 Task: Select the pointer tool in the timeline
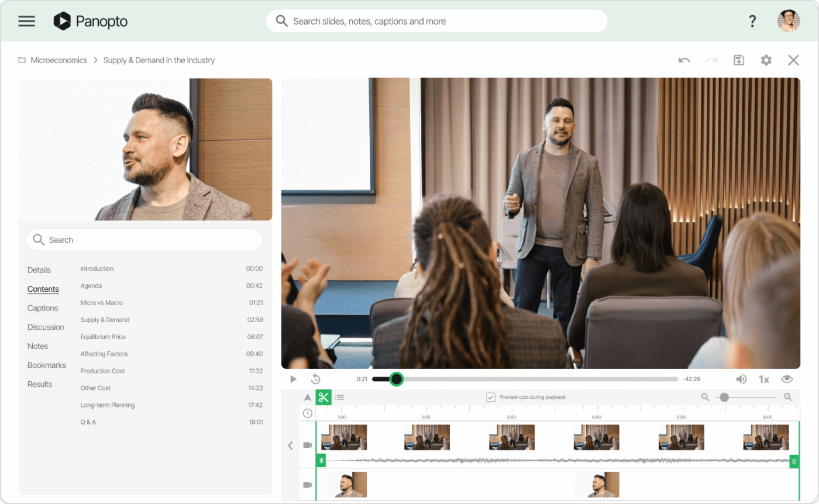tap(308, 398)
